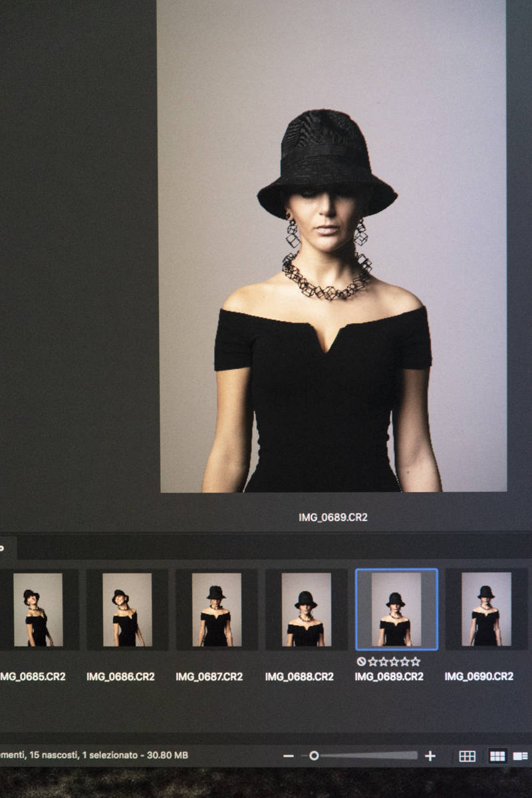Mark IMG_0689.CR2 as rejected with the no-rating icon

click(361, 662)
